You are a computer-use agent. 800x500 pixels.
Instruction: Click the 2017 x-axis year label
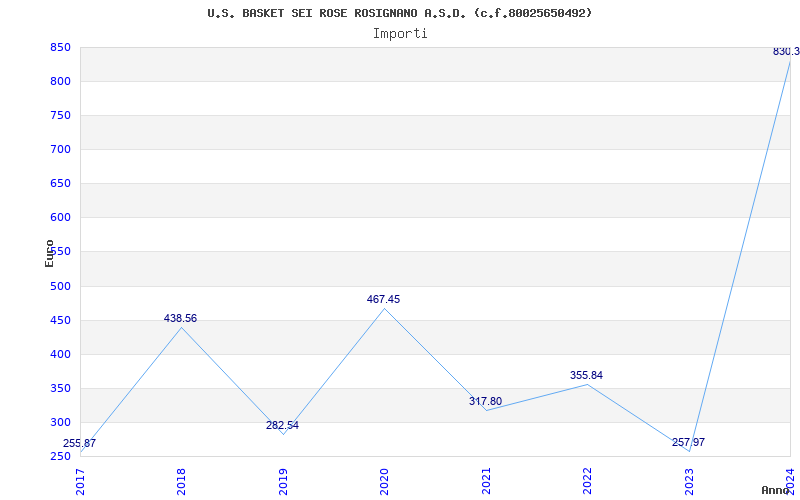(80, 482)
